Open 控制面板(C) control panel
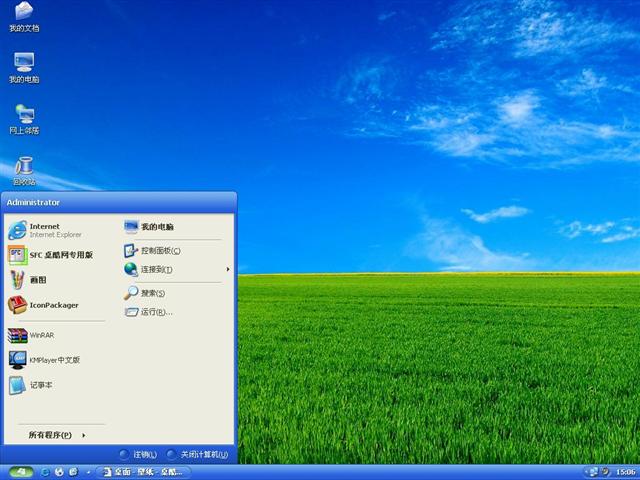 tap(177, 251)
